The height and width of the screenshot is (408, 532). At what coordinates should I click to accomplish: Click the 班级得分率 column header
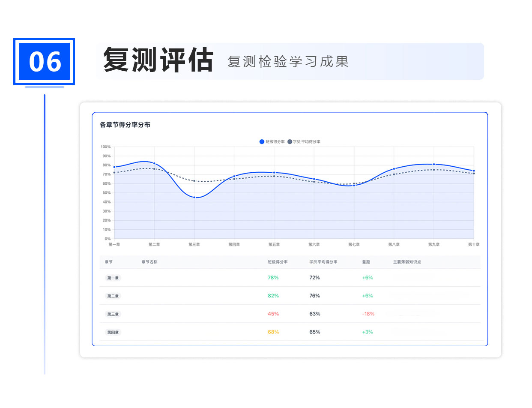tap(278, 262)
